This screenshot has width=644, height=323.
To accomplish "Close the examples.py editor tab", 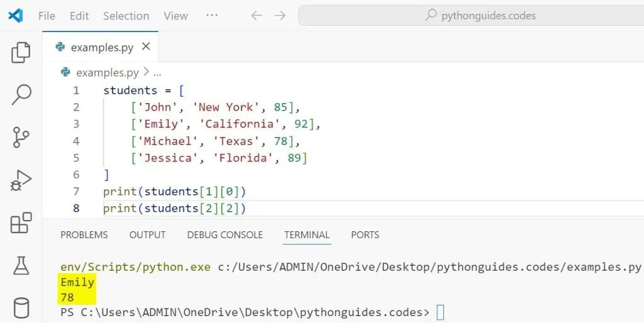I will pyautogui.click(x=146, y=47).
